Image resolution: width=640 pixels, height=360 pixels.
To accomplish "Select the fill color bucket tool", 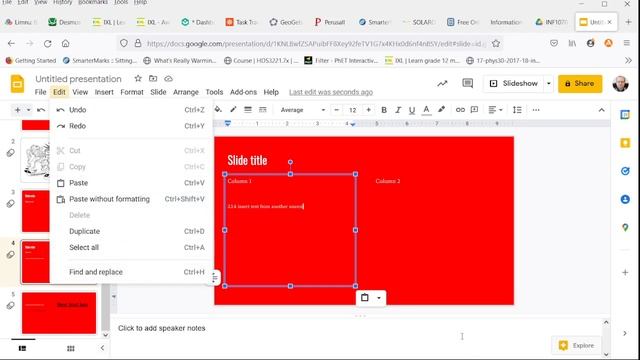I will pyautogui.click(x=218, y=109).
